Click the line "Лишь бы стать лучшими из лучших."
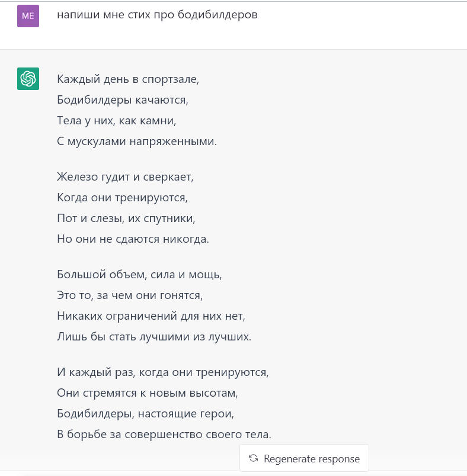The width and height of the screenshot is (467, 476). (154, 337)
